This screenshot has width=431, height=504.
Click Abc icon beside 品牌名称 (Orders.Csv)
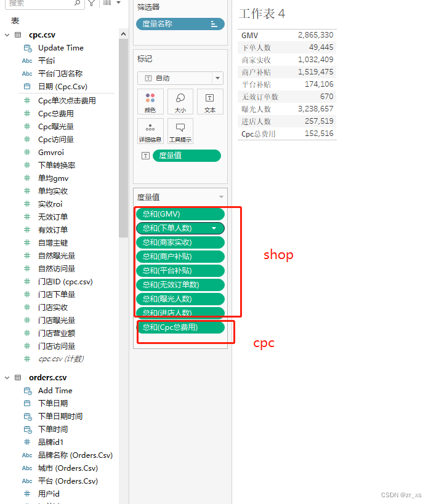[x=27, y=455]
